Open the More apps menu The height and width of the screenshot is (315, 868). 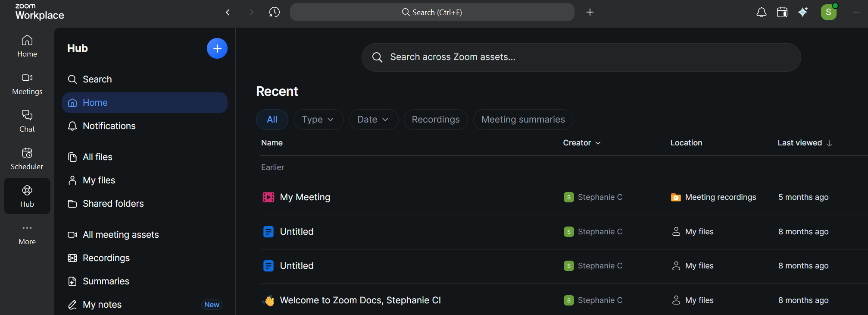click(x=27, y=234)
